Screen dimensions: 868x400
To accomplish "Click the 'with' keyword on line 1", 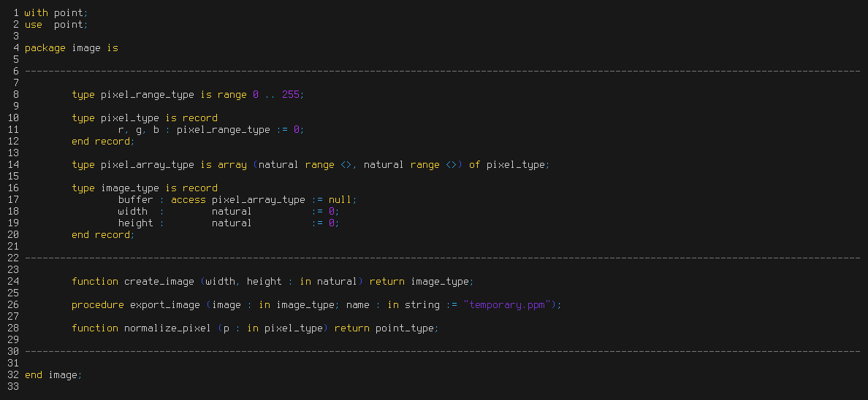I will 37,12.
